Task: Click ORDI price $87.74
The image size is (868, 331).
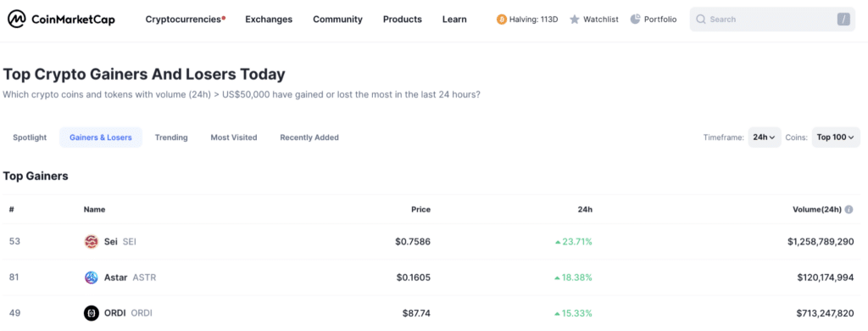Action: click(x=416, y=313)
